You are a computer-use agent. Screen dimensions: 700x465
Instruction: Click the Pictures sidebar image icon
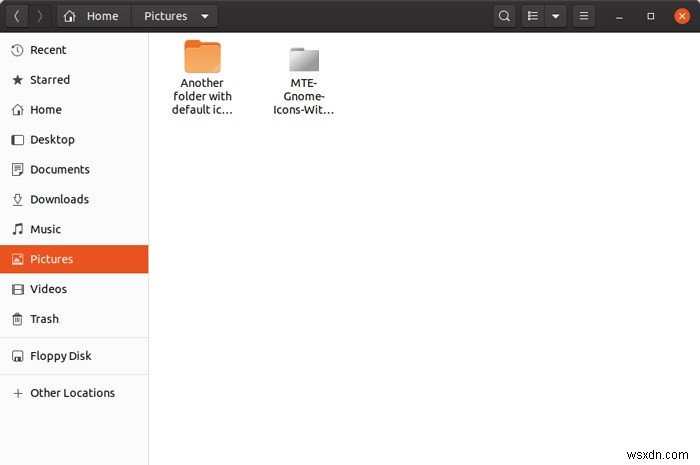point(17,259)
